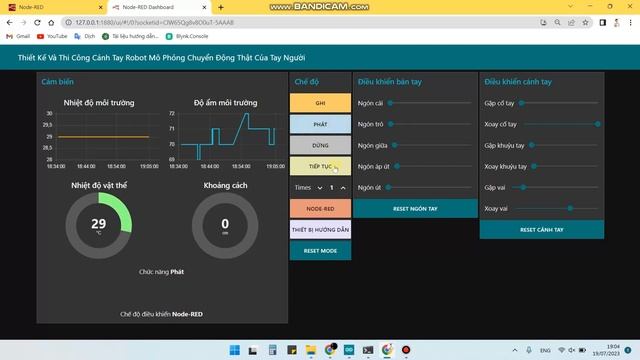Open Chrome three-dot menu

click(x=631, y=22)
